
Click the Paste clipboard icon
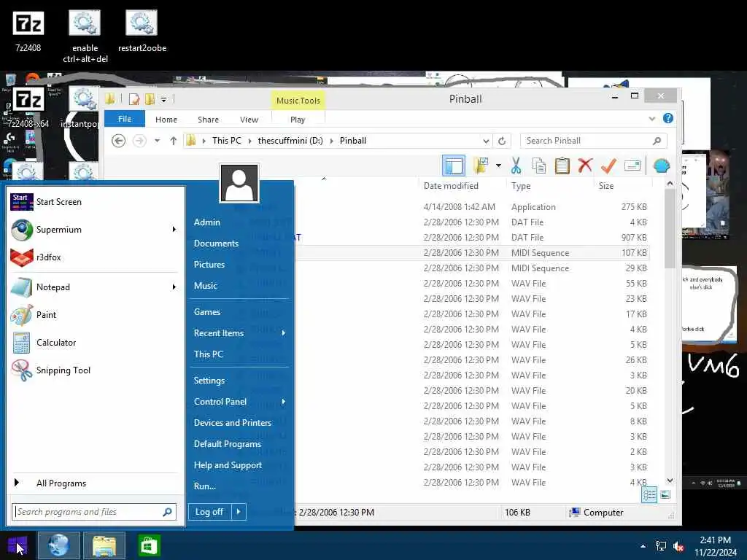pyautogui.click(x=562, y=166)
